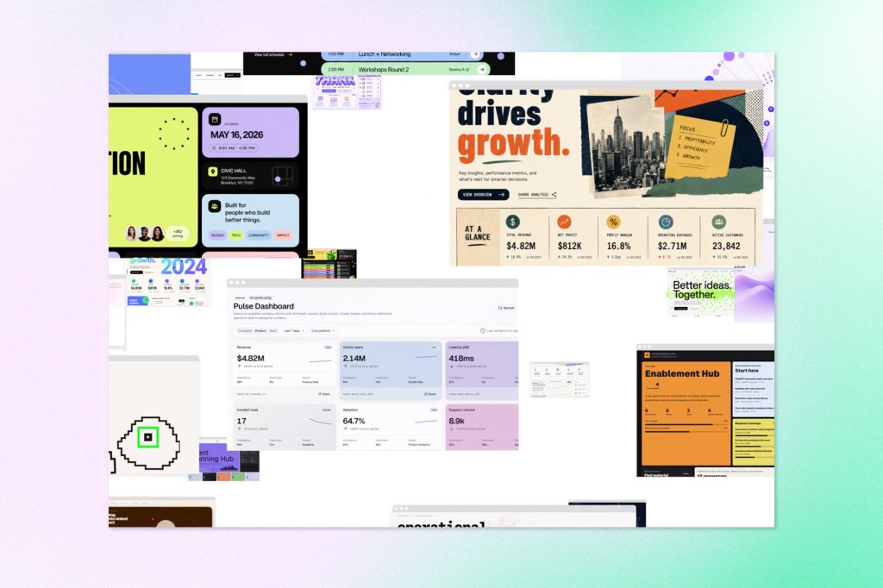The height and width of the screenshot is (588, 883).
Task: Click the $4.82M value on Pulse Dashboard
Action: tap(251, 358)
